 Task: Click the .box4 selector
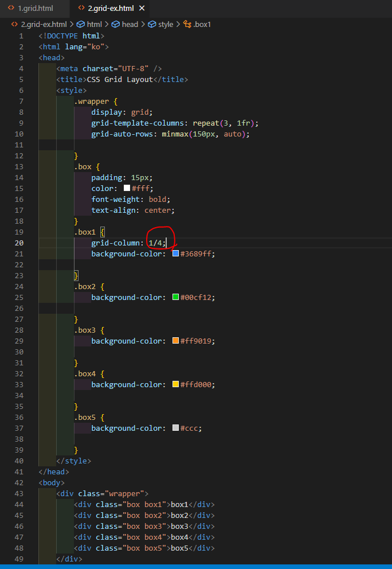tap(85, 373)
